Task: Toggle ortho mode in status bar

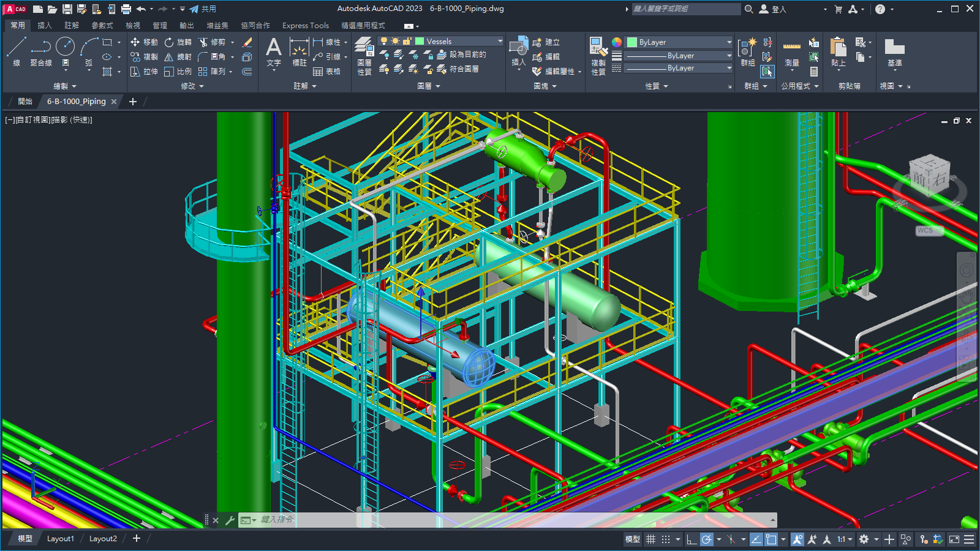Action: 692,539
